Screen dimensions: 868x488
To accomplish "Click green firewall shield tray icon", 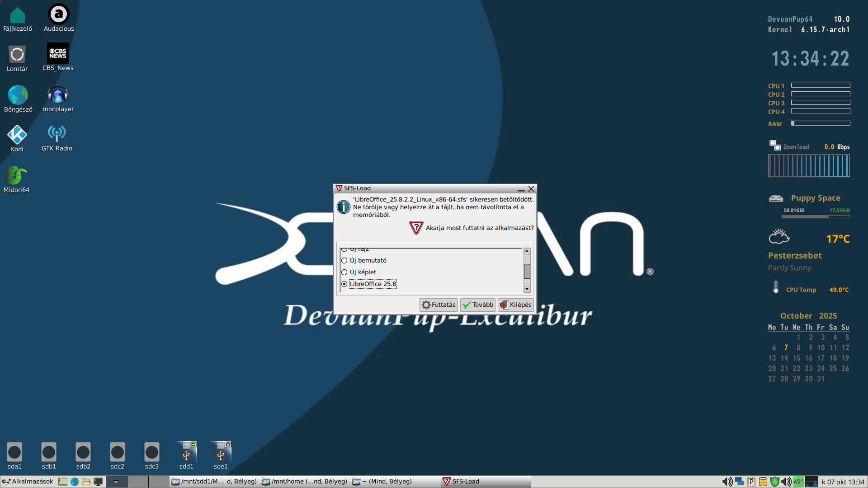I will coord(774,482).
